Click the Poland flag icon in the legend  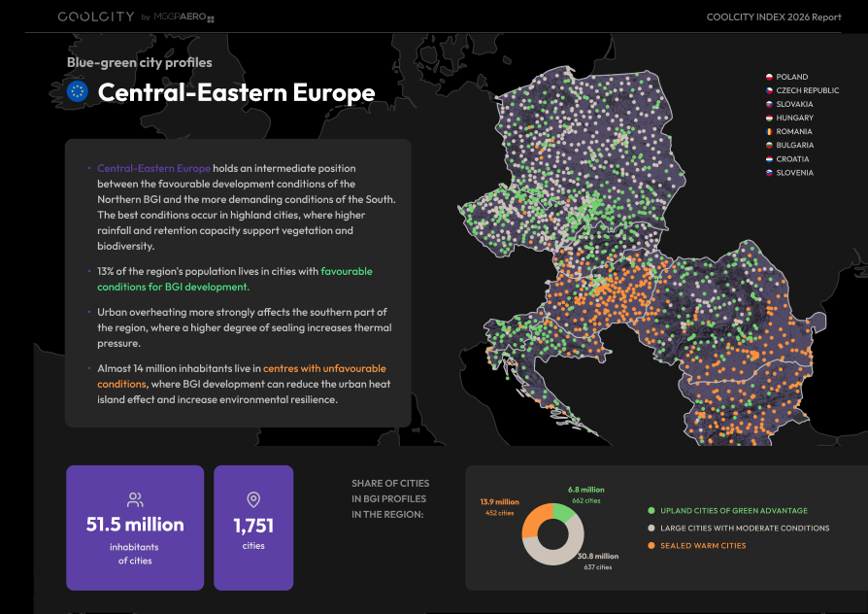tap(769, 77)
